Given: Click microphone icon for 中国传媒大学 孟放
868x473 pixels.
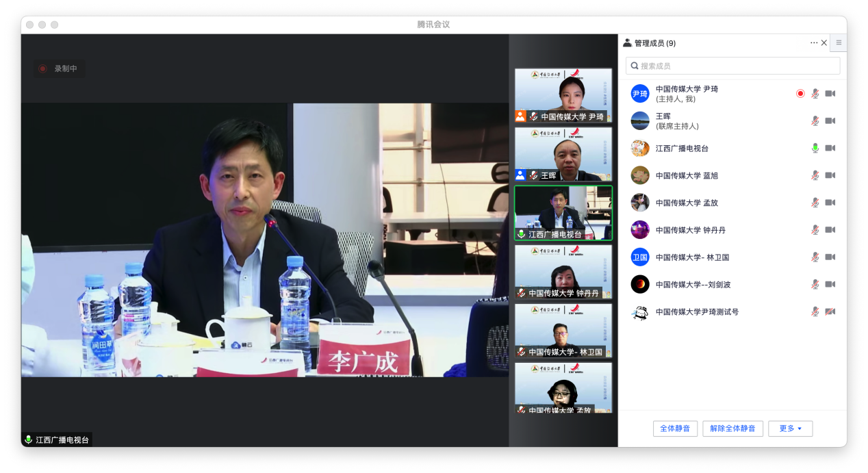Looking at the screenshot, I should point(815,203).
